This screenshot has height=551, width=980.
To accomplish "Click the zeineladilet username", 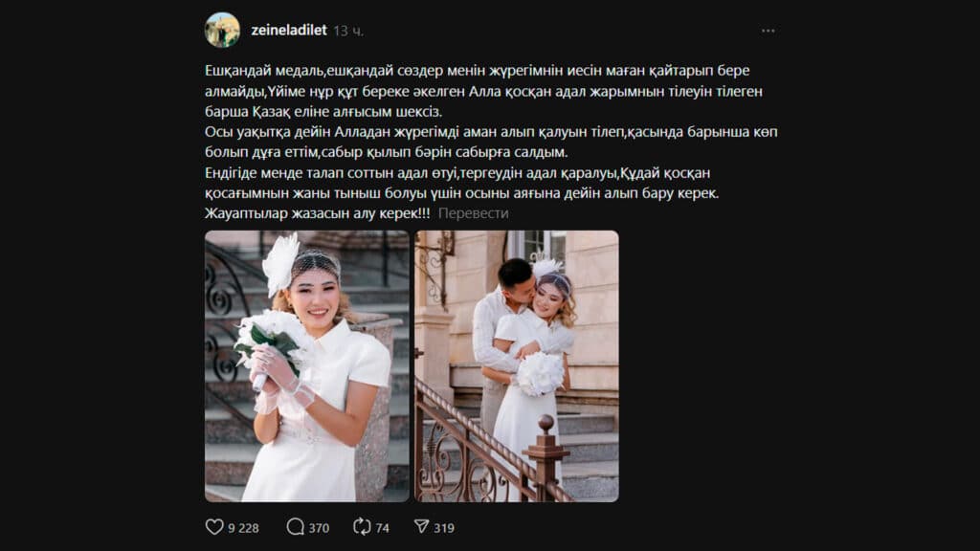I will 289,30.
